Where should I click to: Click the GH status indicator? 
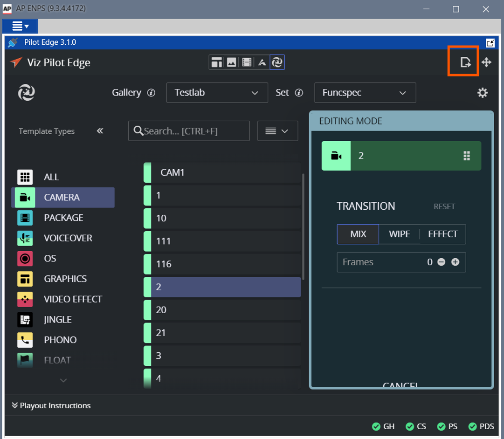[x=383, y=426]
